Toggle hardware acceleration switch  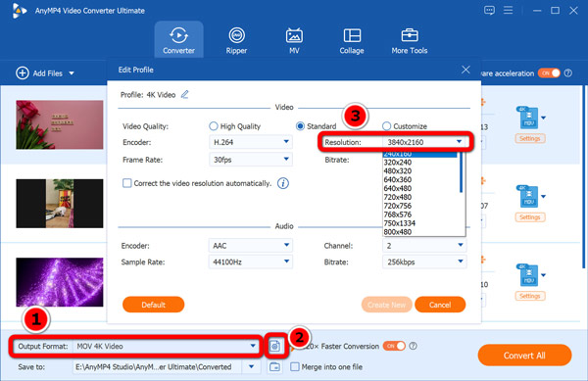549,73
